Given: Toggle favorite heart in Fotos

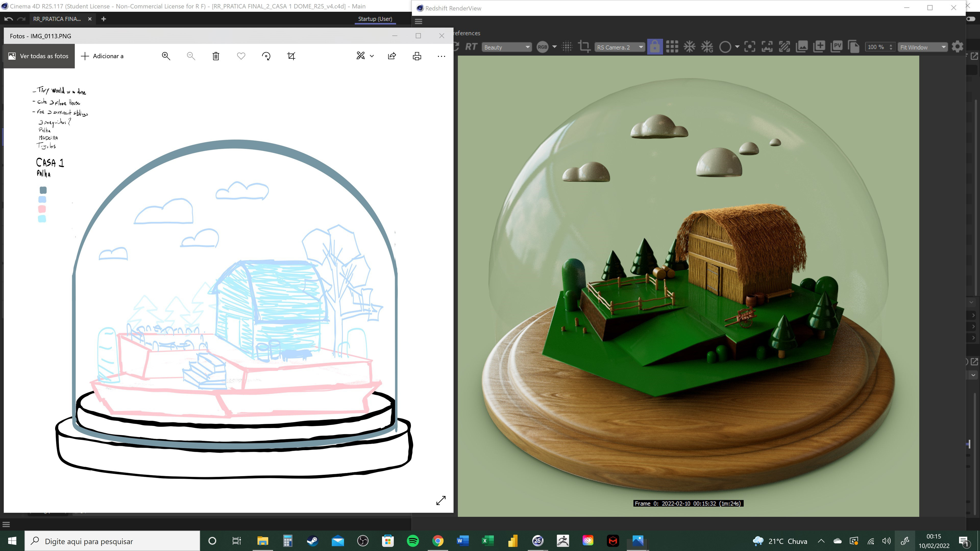Looking at the screenshot, I should (x=241, y=56).
